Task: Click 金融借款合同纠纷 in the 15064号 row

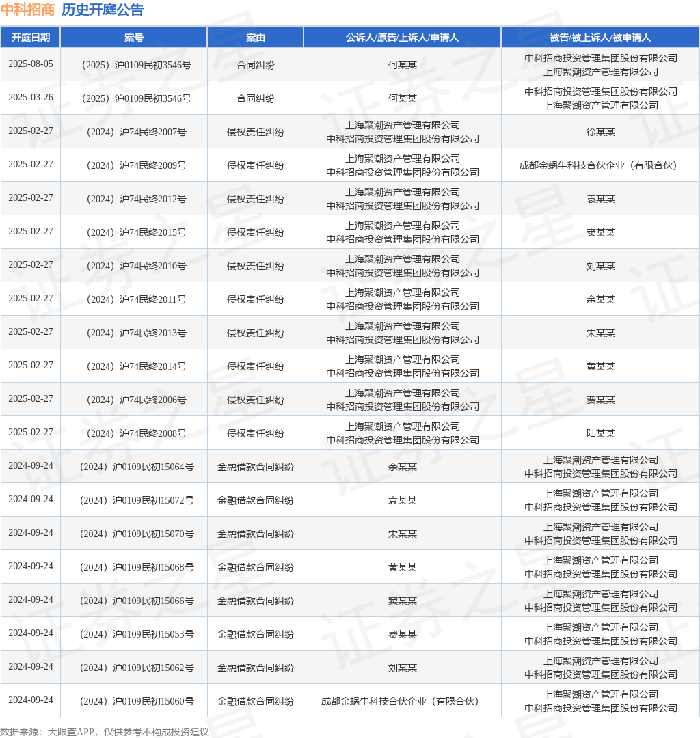Action: (256, 467)
